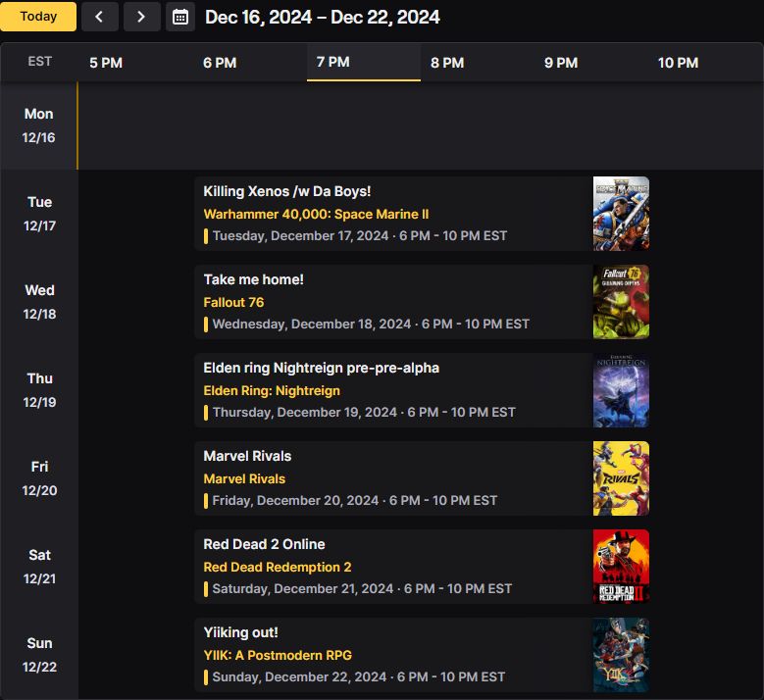
Task: Open 'Elden ring Nightreign pre-pre-alpha' stream title
Action: pyautogui.click(x=321, y=368)
